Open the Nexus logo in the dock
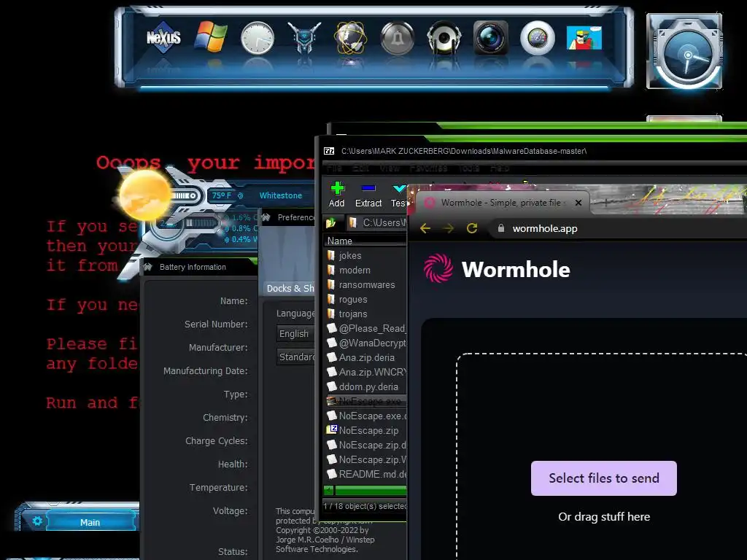Screen dimensions: 747x560 (x=163, y=37)
